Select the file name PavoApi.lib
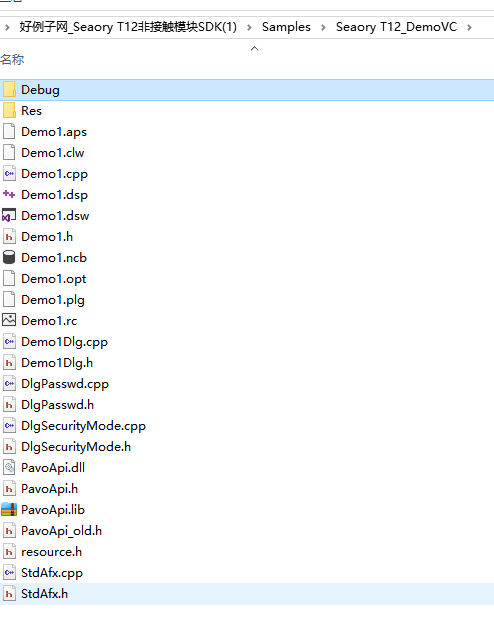The image size is (494, 631). [53, 510]
